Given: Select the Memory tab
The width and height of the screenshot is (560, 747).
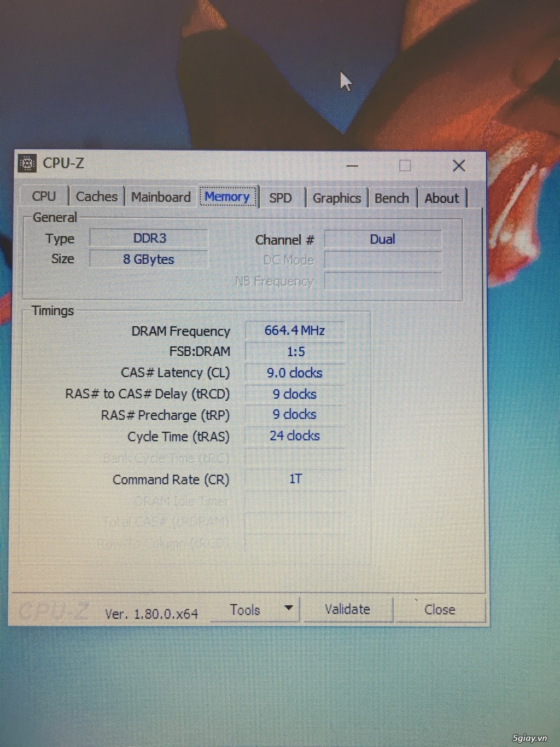Looking at the screenshot, I should (227, 196).
